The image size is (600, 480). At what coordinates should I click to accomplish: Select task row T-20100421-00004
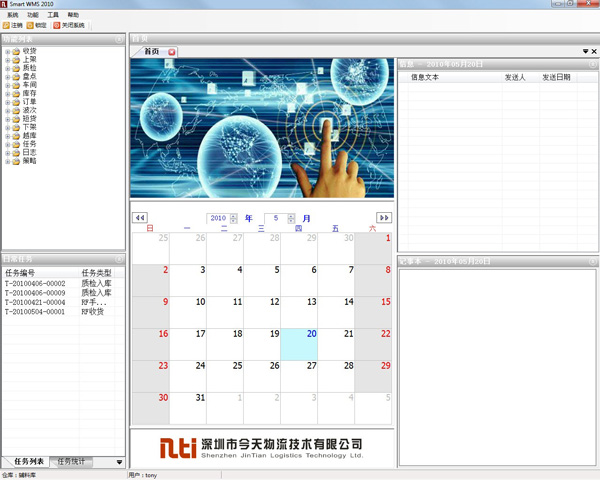click(35, 302)
